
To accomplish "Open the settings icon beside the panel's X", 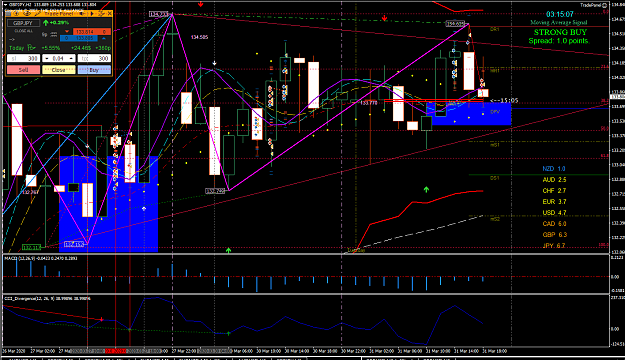I will click(101, 14).
